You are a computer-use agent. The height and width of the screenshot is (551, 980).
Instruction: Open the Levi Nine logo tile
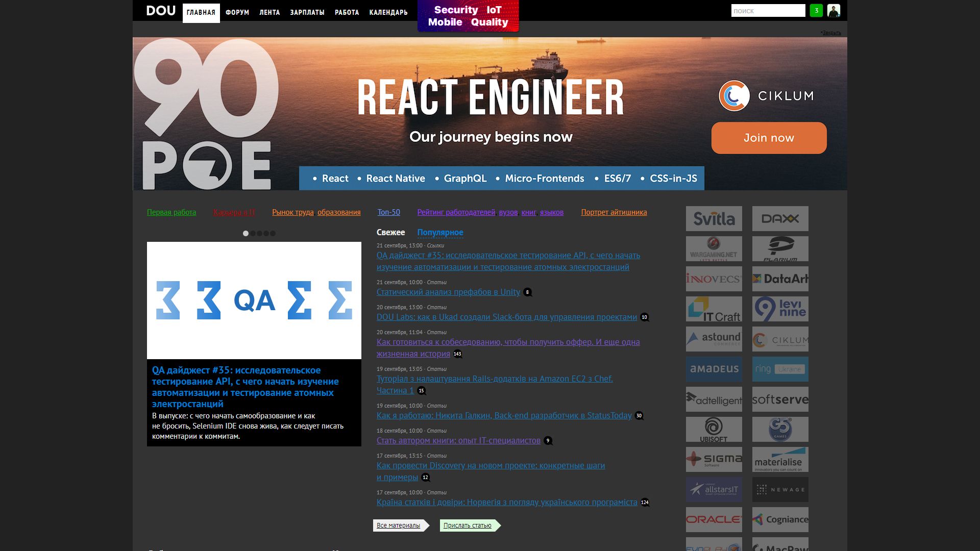780,309
